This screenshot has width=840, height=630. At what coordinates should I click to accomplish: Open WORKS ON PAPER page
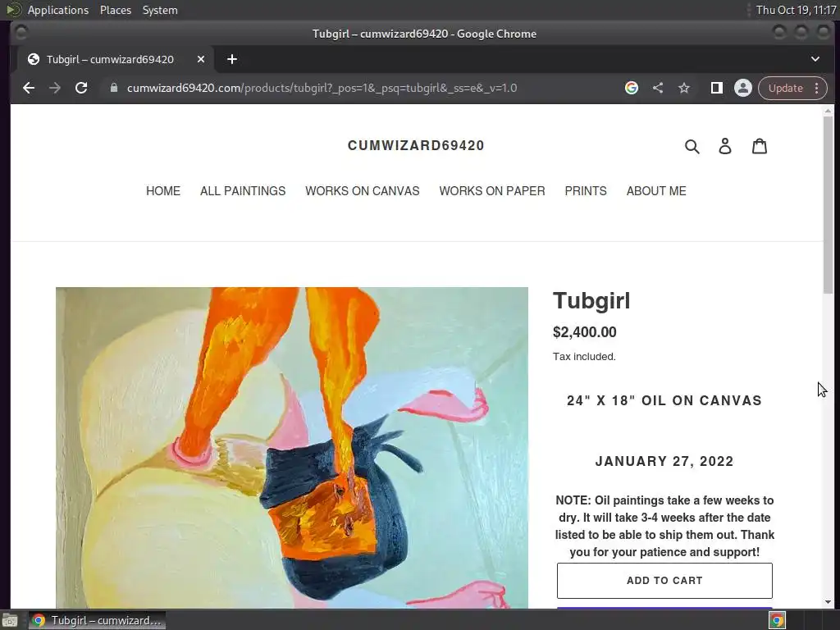point(492,191)
